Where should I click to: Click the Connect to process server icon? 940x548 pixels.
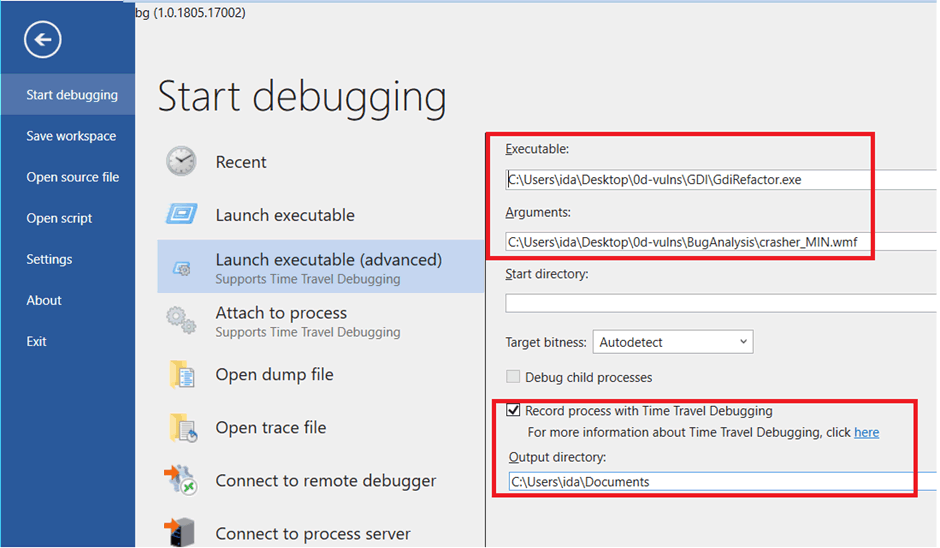(x=181, y=532)
